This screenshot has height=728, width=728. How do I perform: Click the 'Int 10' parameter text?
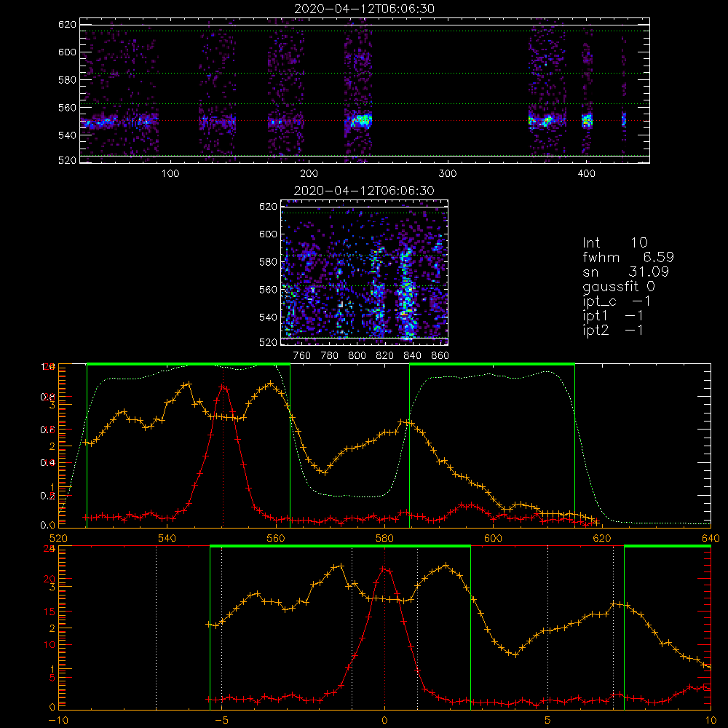614,242
